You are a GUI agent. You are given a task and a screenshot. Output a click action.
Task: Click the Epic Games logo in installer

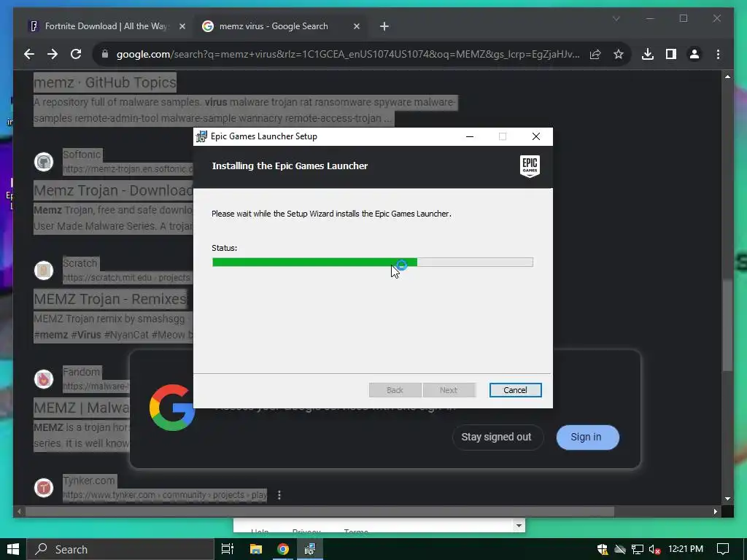[530, 167]
